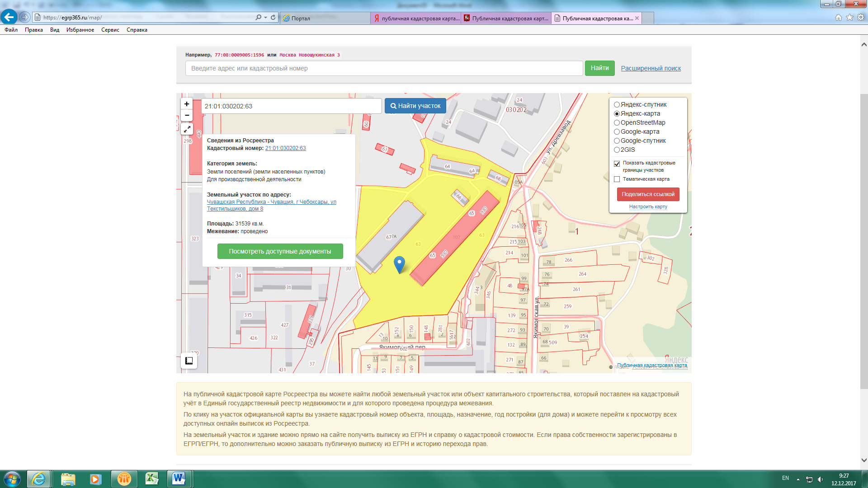Select the Яндекс-спутник map layer
This screenshot has width=868, height=488.
[x=617, y=104]
